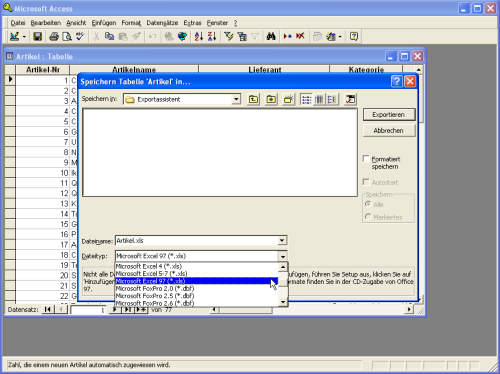Click the Print icon in toolbar
500x374 pixels.
coord(54,36)
